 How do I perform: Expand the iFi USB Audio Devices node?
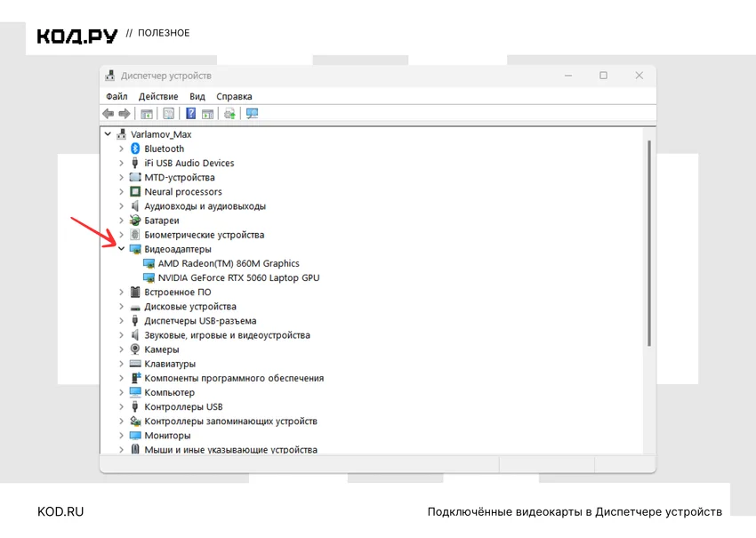122,163
